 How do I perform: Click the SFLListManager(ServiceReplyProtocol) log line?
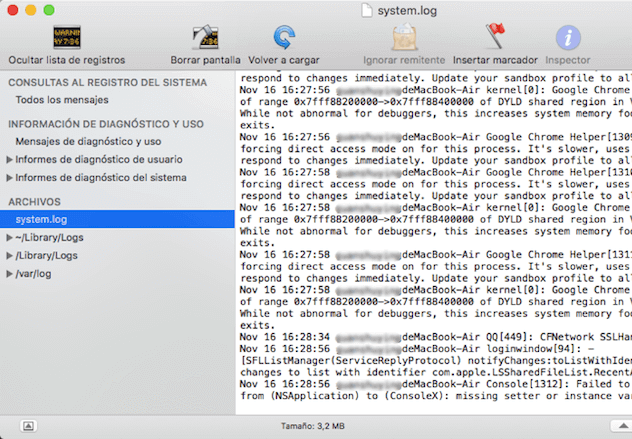[x=436, y=360]
